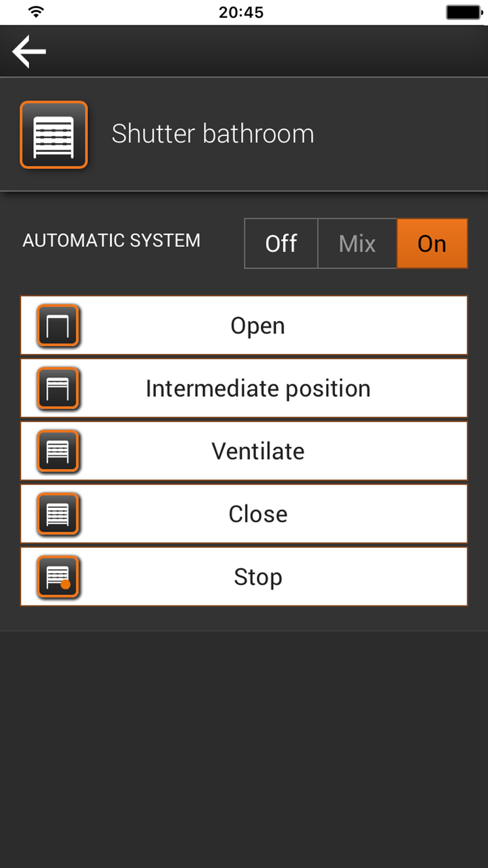This screenshot has width=488, height=868.
Task: Tap the Ventilate label
Action: point(258,452)
